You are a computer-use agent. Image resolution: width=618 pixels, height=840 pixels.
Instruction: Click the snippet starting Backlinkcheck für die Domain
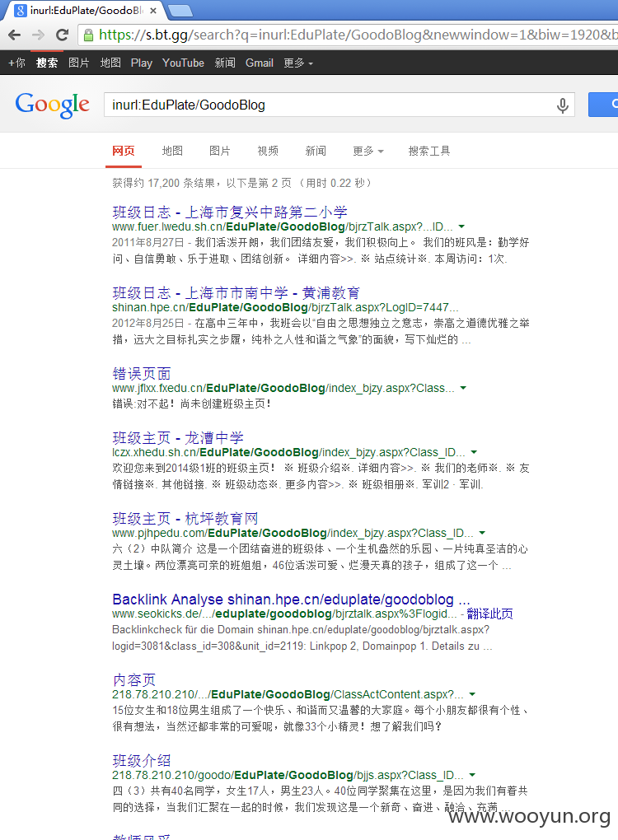pos(302,638)
